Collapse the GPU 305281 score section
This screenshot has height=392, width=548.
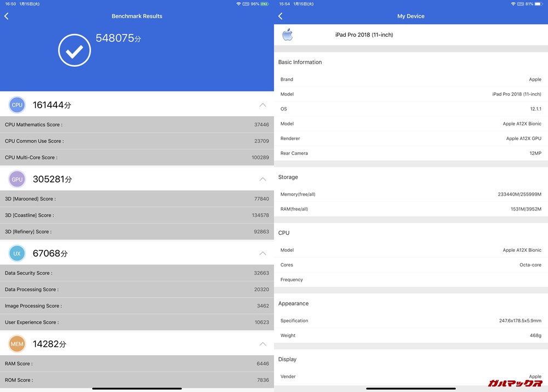tap(262, 179)
